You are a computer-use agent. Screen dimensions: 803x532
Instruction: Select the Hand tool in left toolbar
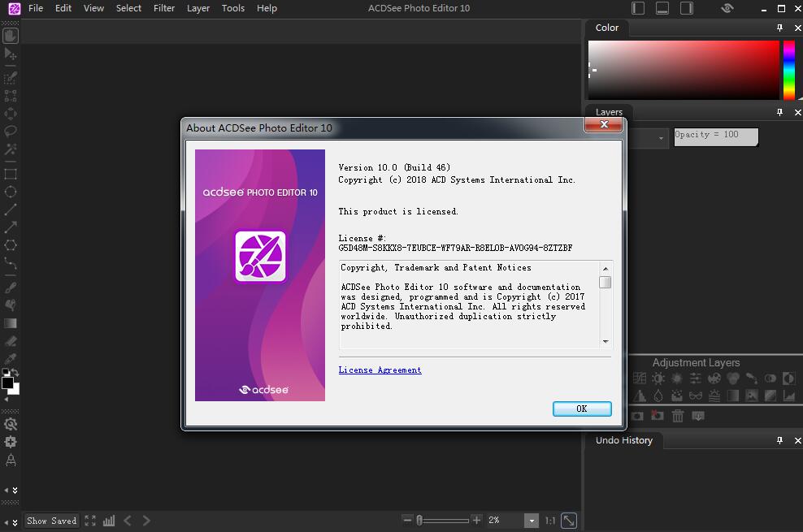click(11, 36)
